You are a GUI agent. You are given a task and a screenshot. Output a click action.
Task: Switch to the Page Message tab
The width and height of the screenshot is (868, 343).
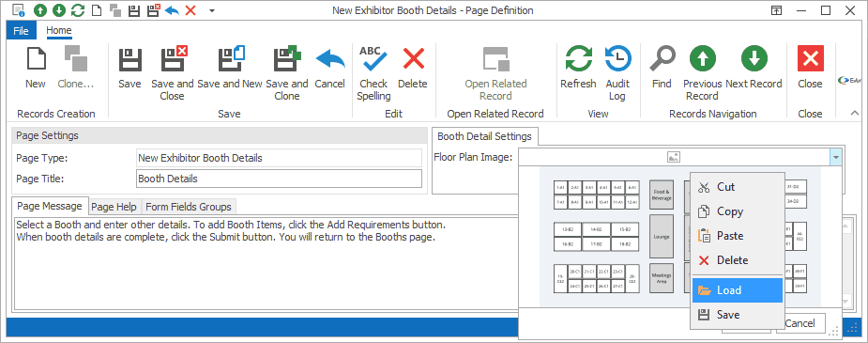tap(50, 206)
